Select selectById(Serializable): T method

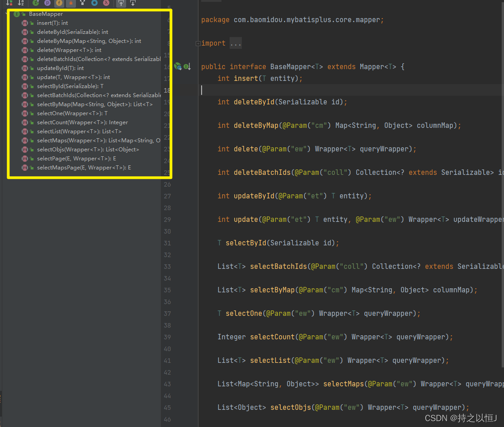point(70,86)
